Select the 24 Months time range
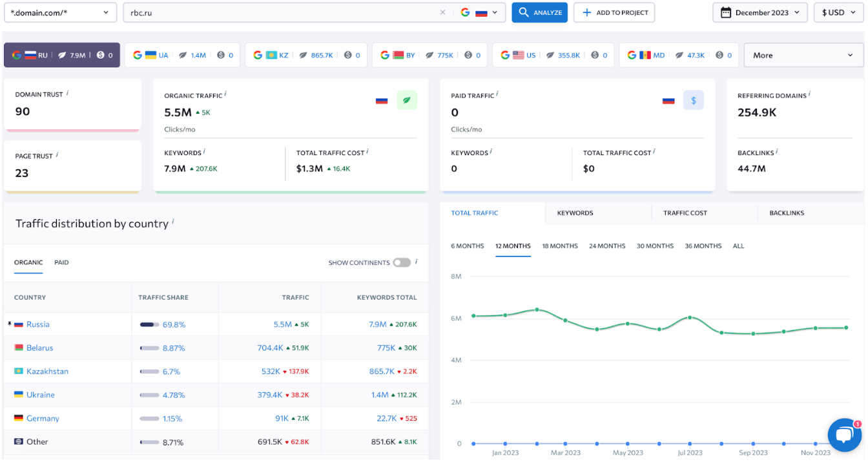 tap(607, 246)
